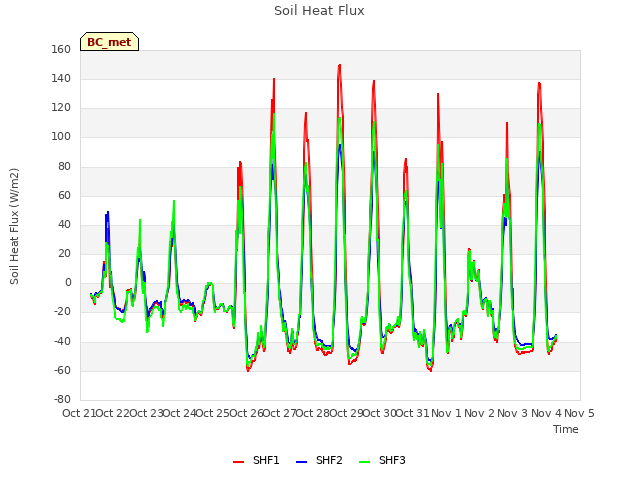This screenshot has height=480, width=640.
Task: Click the Nov 5 x-axis label
Action: point(579,413)
